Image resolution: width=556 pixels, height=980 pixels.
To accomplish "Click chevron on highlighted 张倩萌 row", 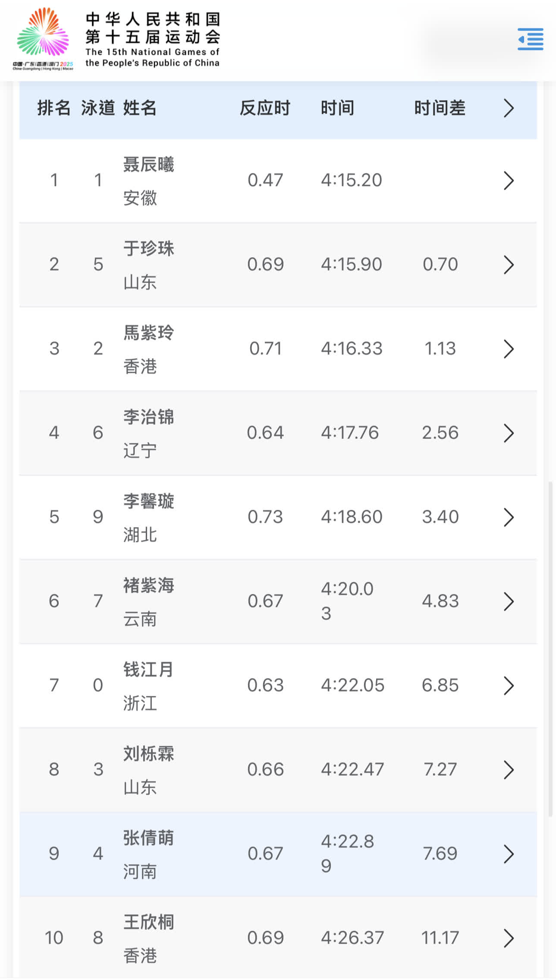I will click(x=509, y=854).
